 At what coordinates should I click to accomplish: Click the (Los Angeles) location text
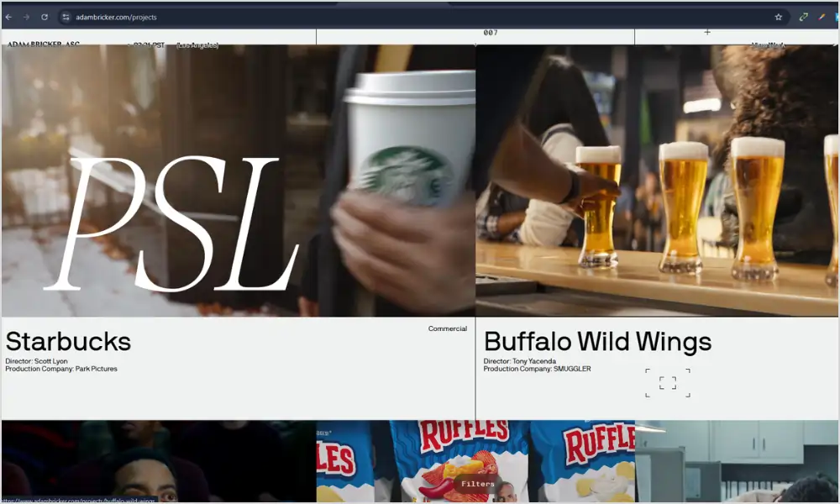tap(197, 45)
